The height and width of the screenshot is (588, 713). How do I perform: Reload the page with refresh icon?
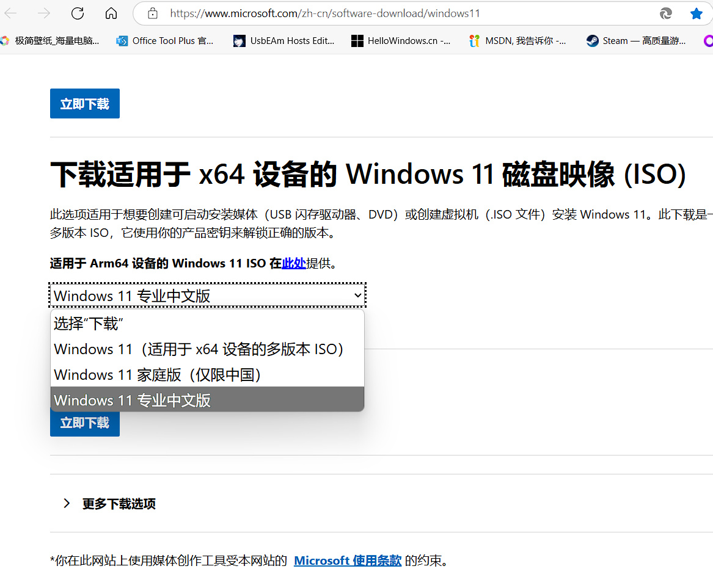tap(78, 13)
